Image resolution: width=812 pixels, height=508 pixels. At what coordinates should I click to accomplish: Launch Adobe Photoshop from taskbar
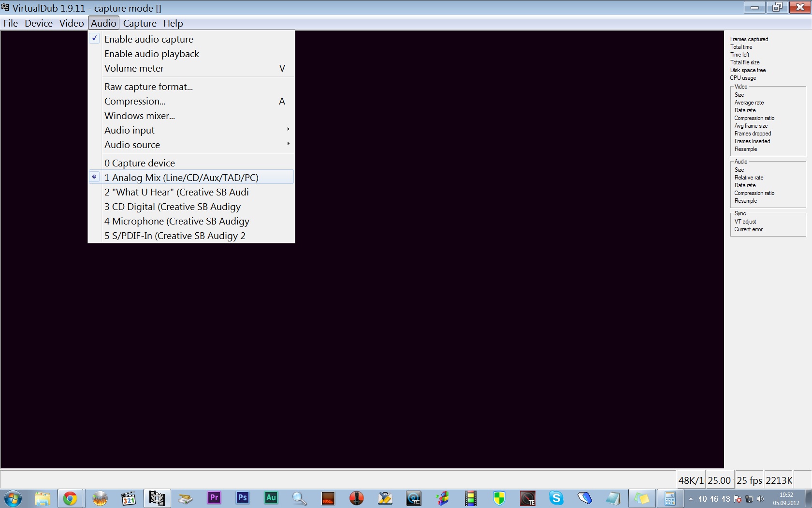tap(243, 498)
